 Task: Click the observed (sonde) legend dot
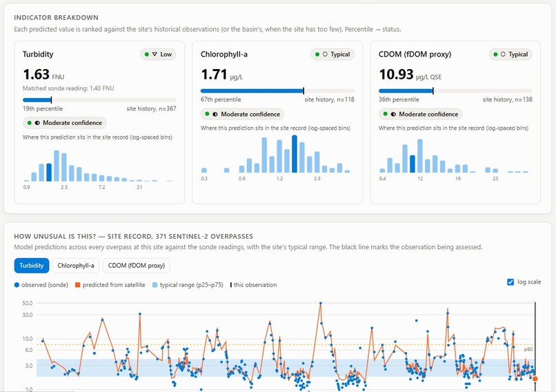[17, 285]
